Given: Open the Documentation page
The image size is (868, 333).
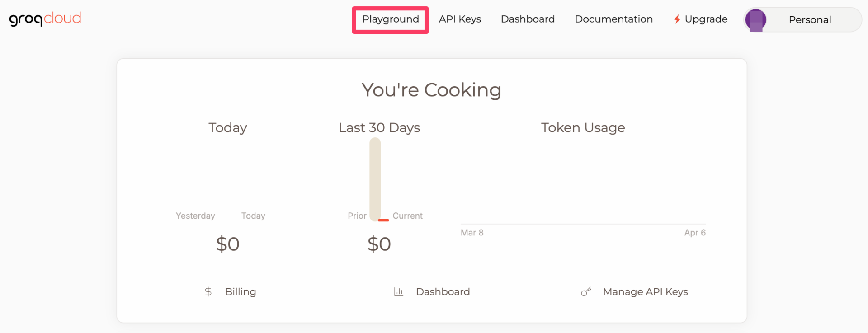Looking at the screenshot, I should (613, 19).
